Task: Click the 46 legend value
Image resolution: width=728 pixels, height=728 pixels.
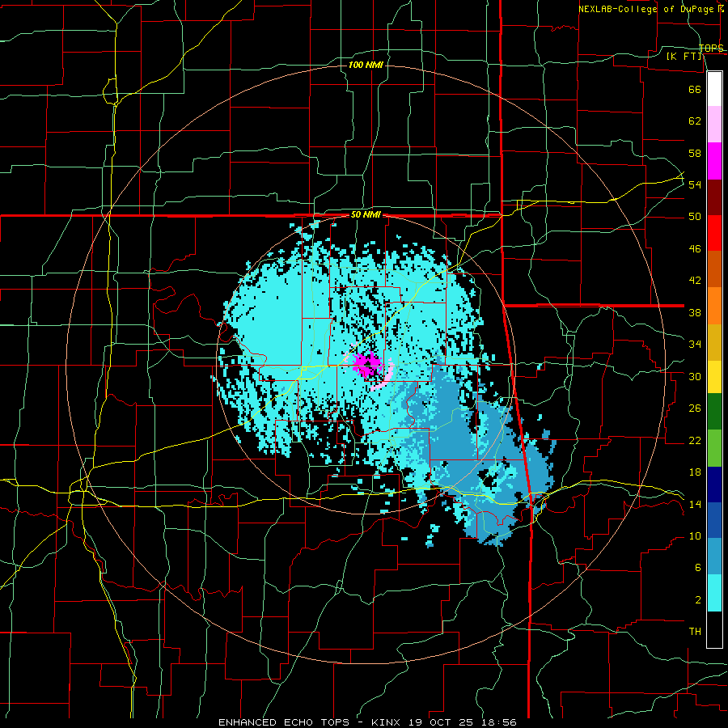Action: (695, 249)
